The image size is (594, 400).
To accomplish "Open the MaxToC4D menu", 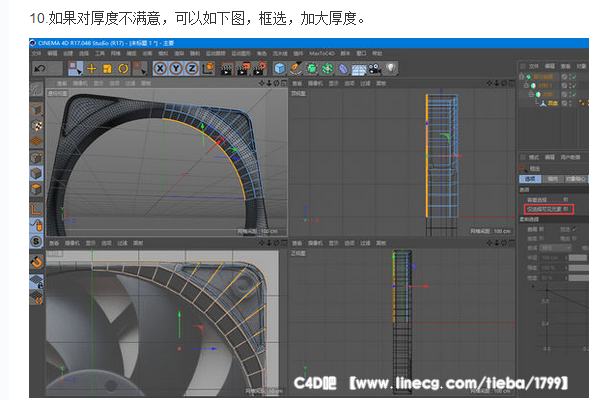I will click(x=322, y=53).
